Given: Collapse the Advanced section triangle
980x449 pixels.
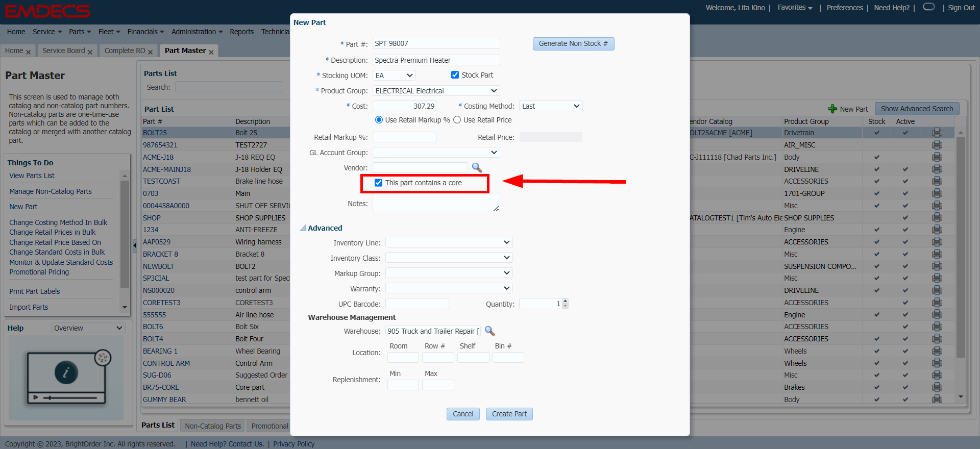Looking at the screenshot, I should click(x=303, y=228).
